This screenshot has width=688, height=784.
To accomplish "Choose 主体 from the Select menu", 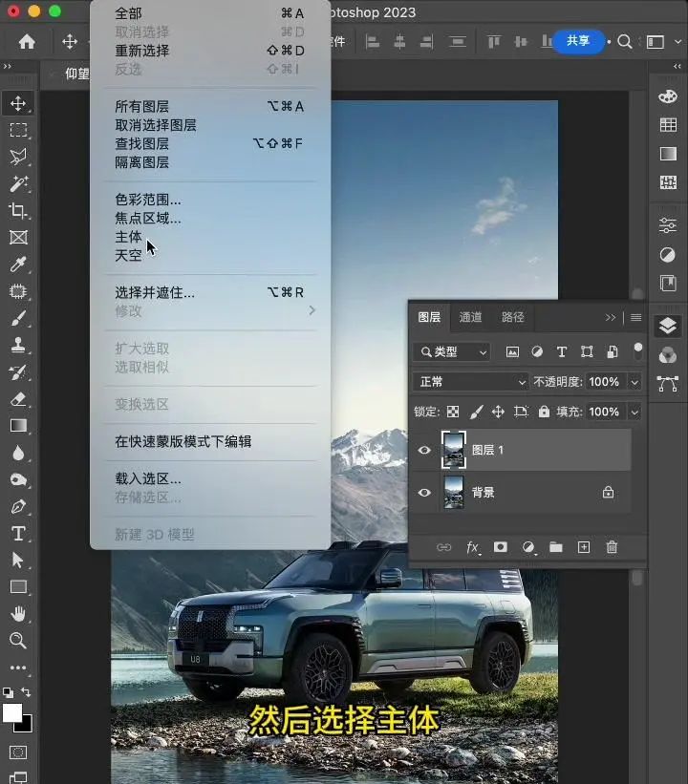I will [129, 237].
